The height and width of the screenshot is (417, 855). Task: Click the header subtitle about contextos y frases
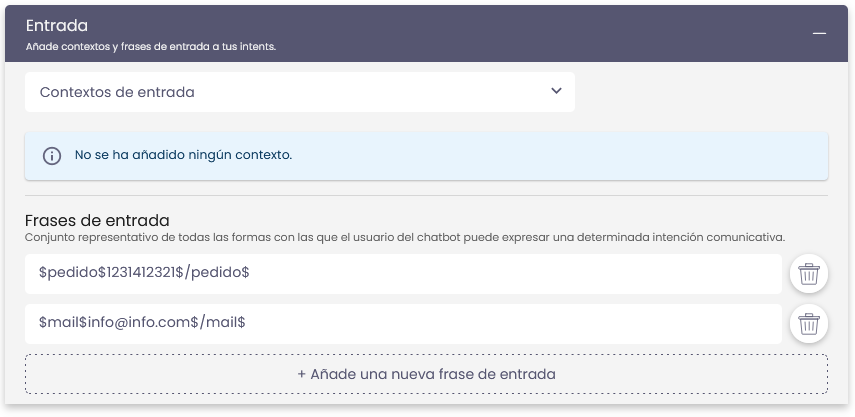[151, 47]
